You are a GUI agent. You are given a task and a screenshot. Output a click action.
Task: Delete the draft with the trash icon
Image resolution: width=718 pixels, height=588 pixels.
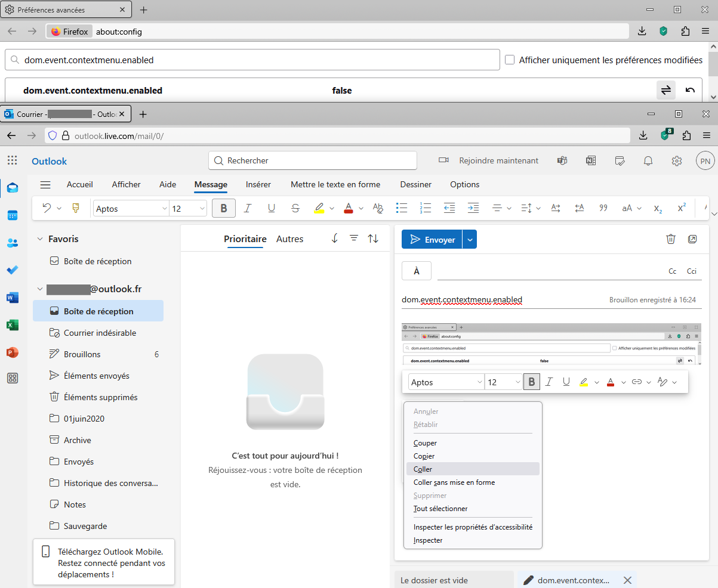click(671, 239)
